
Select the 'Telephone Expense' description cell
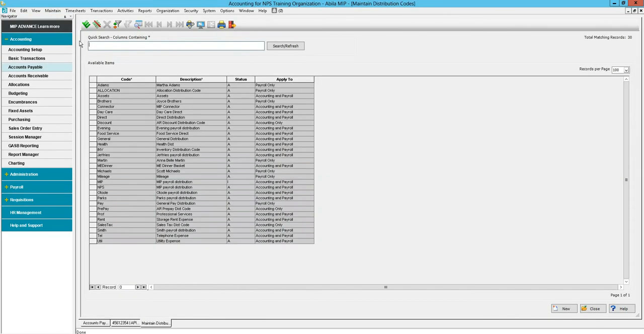coord(191,235)
